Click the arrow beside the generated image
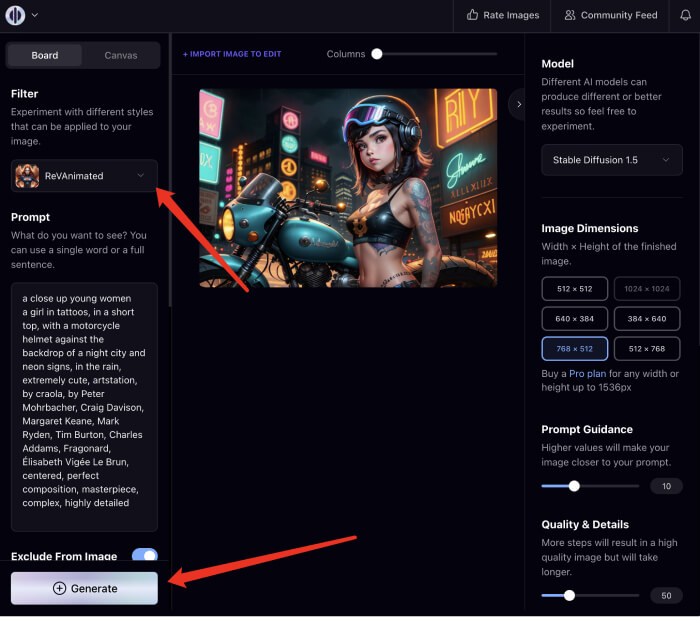 coord(517,103)
